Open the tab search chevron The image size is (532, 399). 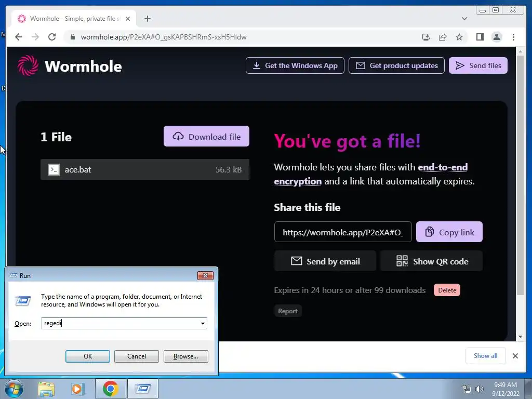coord(464,19)
